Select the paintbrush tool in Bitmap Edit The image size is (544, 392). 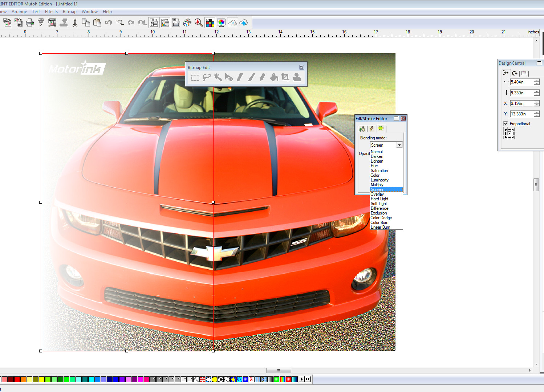[x=252, y=77]
